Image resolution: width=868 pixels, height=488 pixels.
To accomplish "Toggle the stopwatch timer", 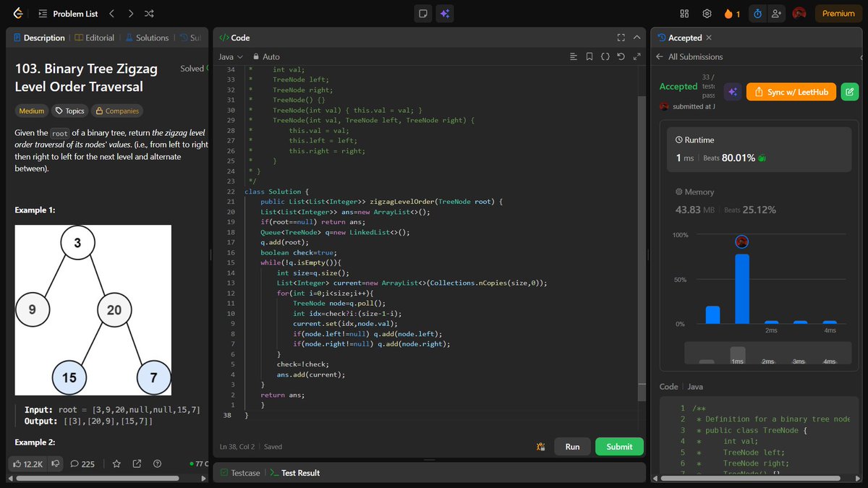I will tap(757, 14).
